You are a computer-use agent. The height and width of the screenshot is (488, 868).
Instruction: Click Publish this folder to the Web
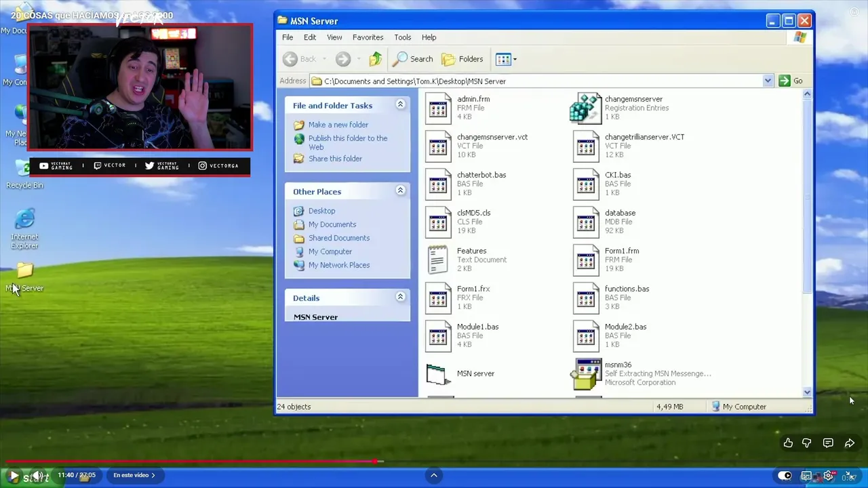pyautogui.click(x=348, y=142)
